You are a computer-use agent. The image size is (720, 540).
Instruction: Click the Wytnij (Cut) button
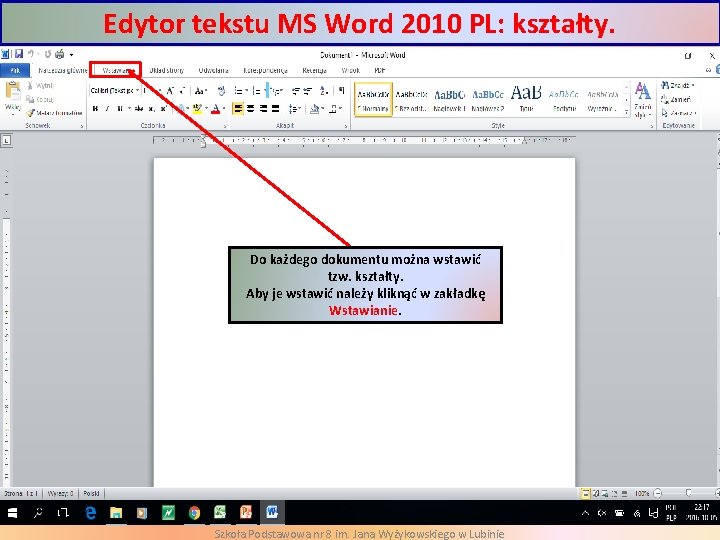click(x=40, y=85)
